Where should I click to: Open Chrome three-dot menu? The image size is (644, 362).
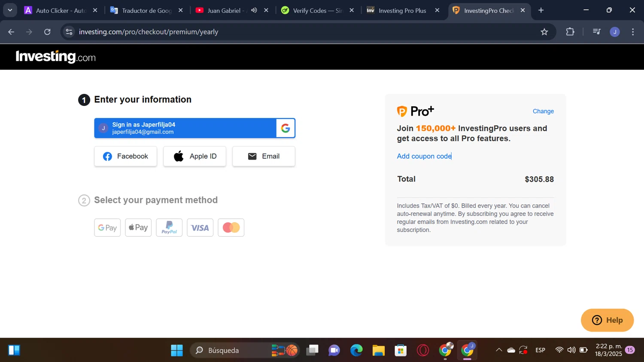tap(633, 32)
